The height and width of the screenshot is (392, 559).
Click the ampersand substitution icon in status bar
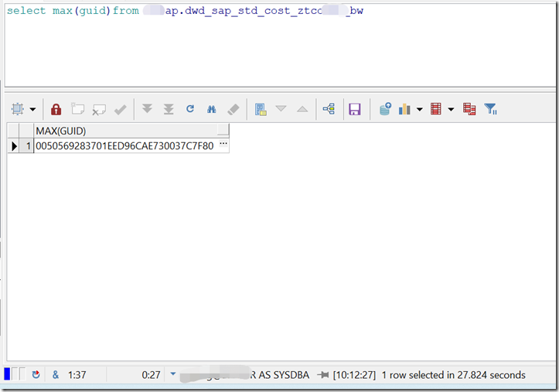(56, 375)
